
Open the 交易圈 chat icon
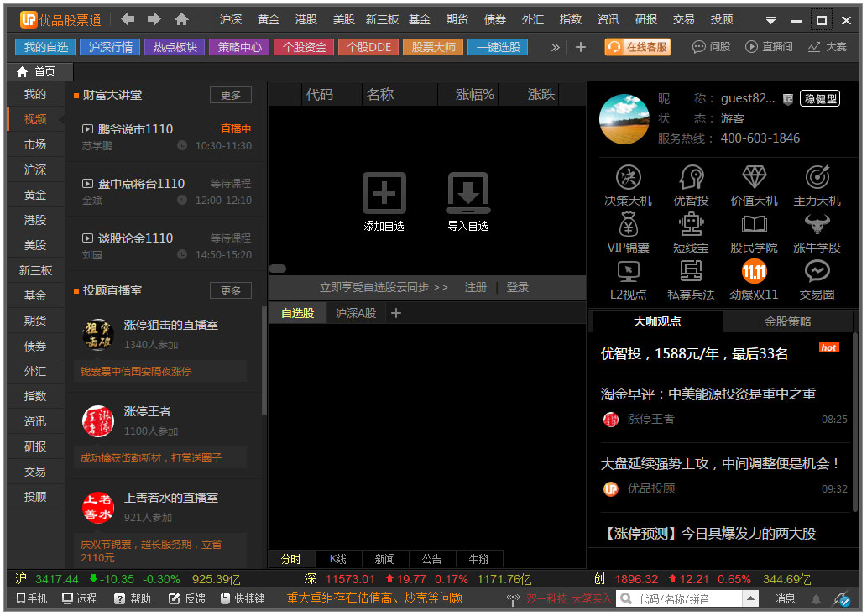pos(817,272)
